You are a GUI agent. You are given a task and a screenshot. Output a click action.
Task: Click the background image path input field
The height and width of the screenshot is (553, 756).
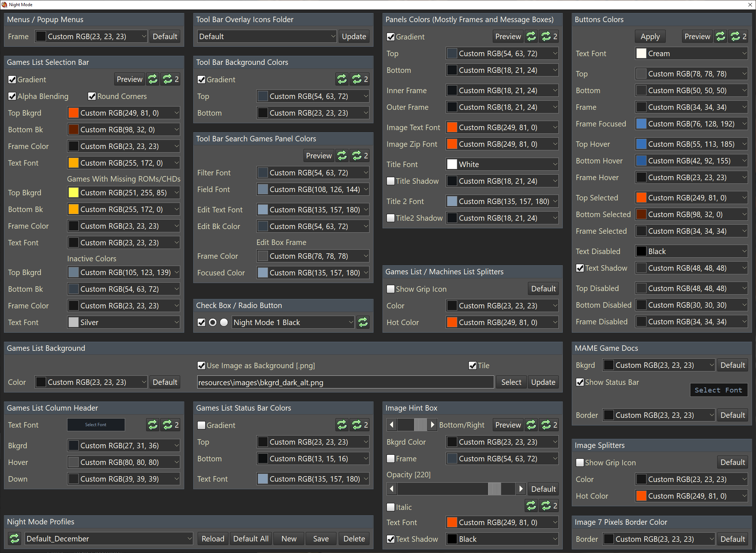point(345,382)
